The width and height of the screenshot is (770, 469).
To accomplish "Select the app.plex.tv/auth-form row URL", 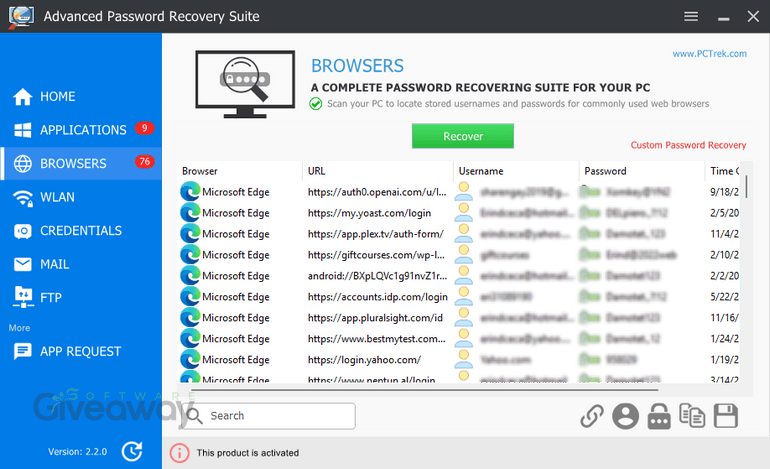I will coord(375,234).
